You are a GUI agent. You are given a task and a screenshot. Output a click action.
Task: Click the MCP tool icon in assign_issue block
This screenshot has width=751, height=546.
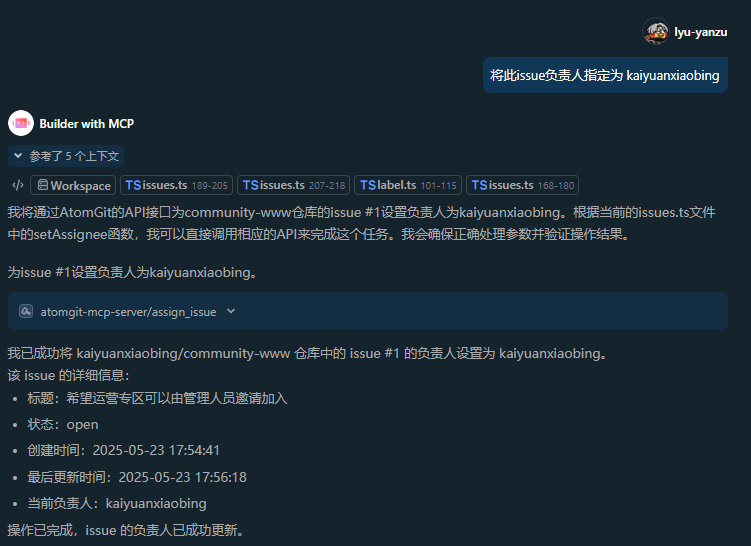coord(26,311)
